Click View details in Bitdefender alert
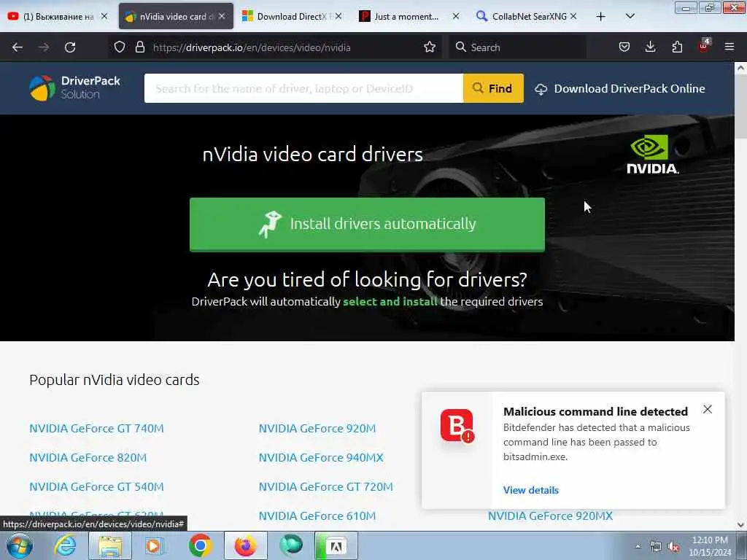 point(531,490)
